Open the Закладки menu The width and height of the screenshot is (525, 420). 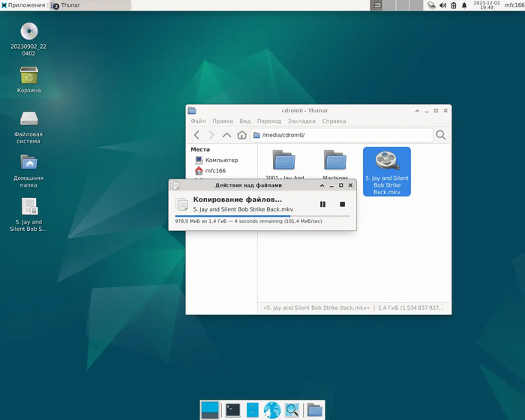click(301, 121)
